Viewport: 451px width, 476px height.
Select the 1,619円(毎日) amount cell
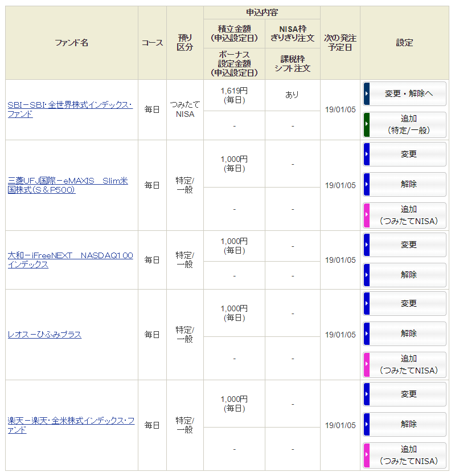(234, 95)
